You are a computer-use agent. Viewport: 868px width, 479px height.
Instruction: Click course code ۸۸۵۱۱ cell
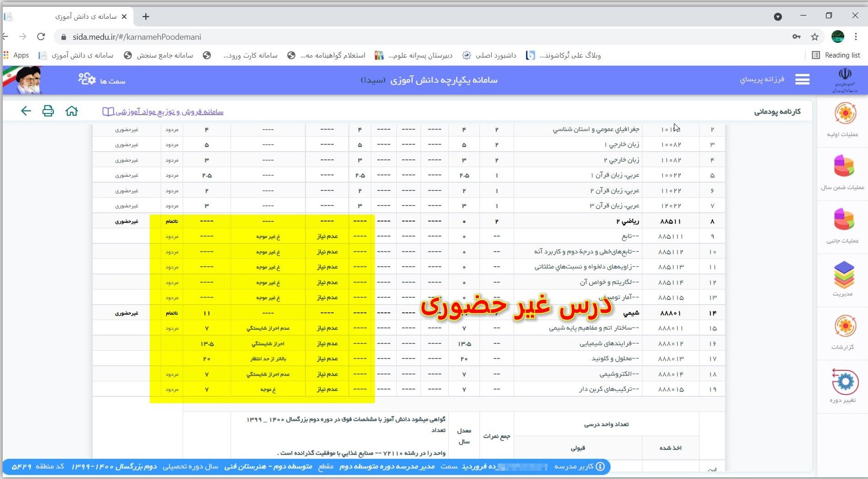(x=670, y=221)
